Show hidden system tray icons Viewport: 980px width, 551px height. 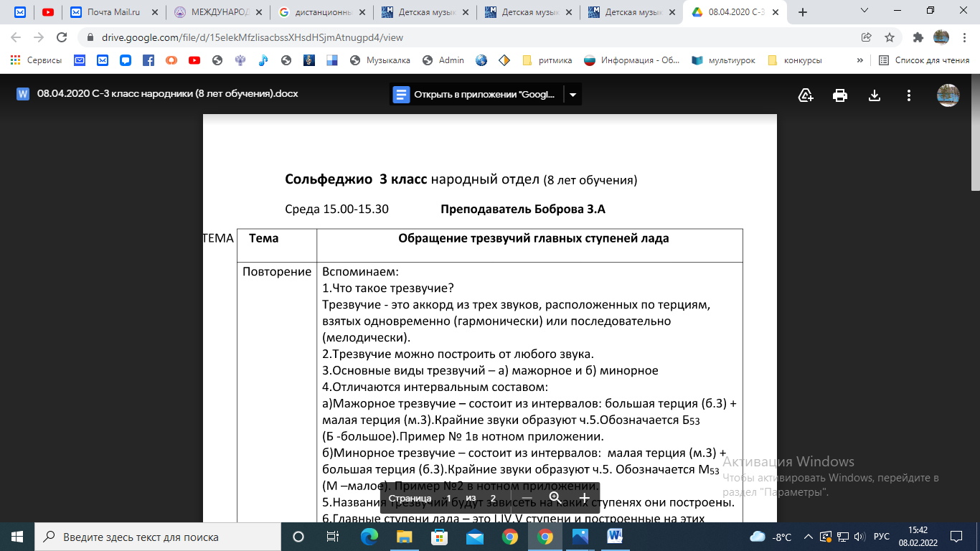809,537
